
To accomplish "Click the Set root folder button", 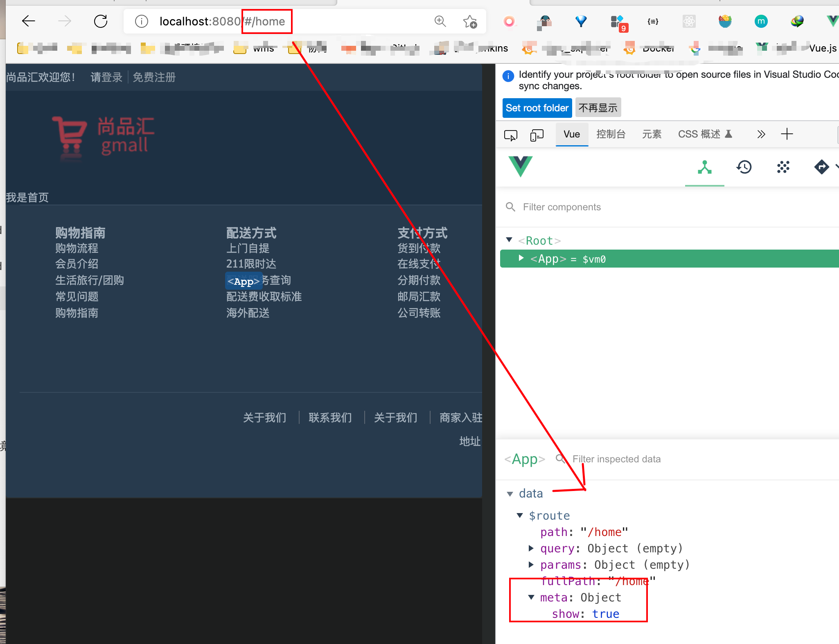I will coord(537,108).
